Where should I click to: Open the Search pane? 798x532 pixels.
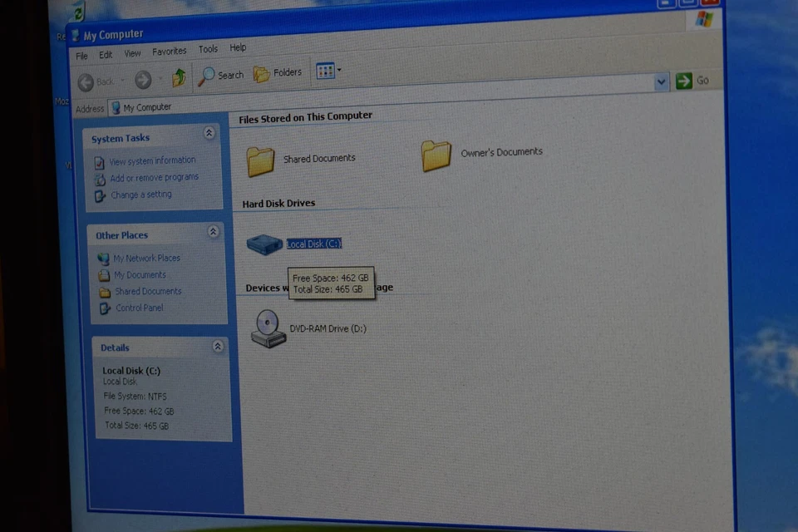point(220,75)
